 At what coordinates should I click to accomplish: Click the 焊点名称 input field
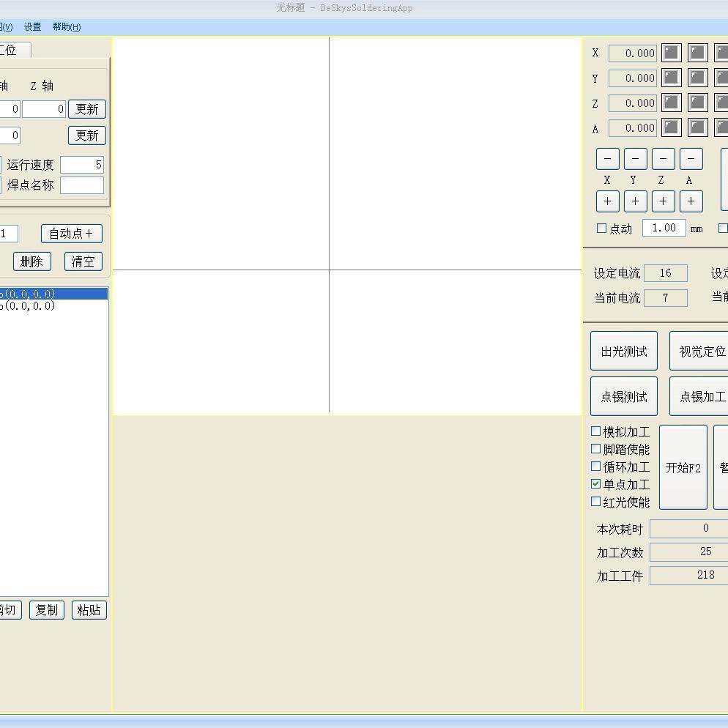click(x=82, y=185)
